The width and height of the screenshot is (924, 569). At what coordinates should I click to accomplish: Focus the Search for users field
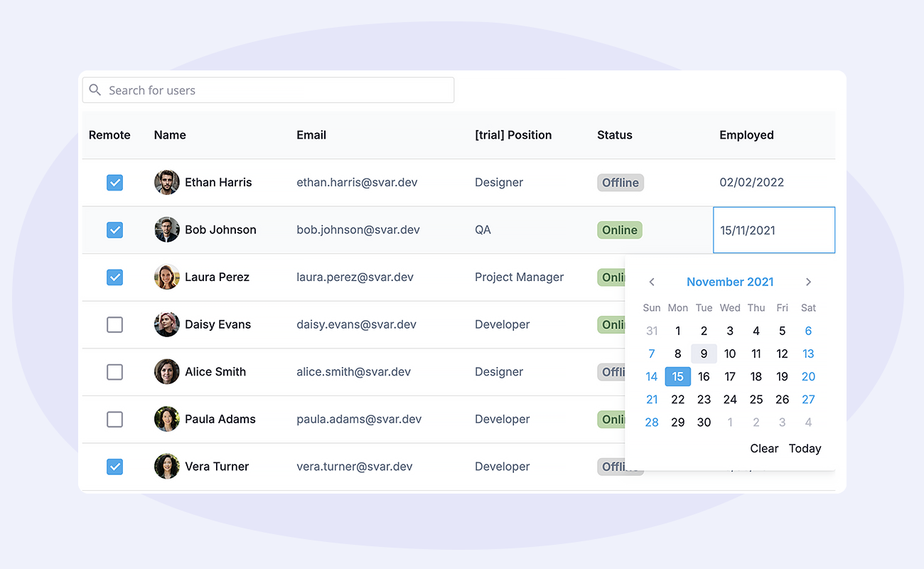(268, 90)
